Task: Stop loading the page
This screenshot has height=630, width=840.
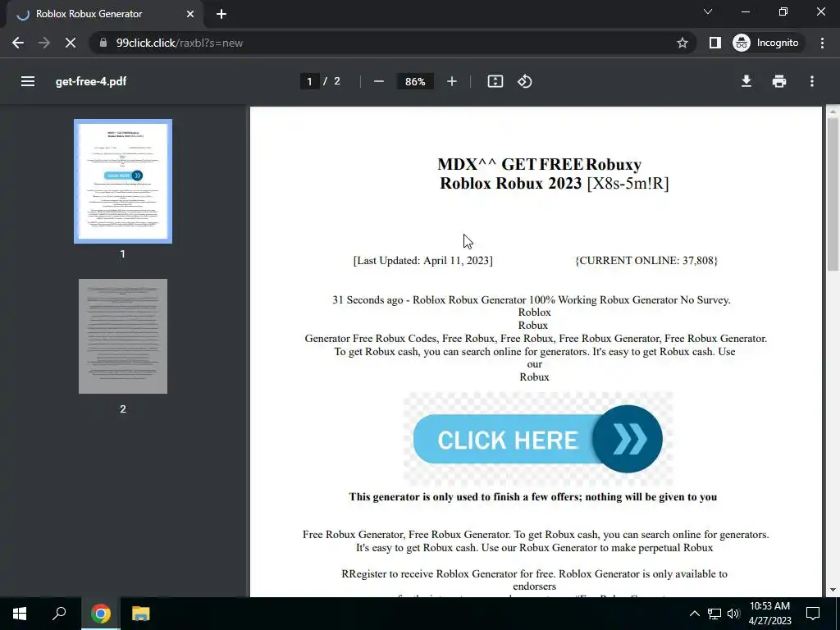Action: pyautogui.click(x=71, y=43)
